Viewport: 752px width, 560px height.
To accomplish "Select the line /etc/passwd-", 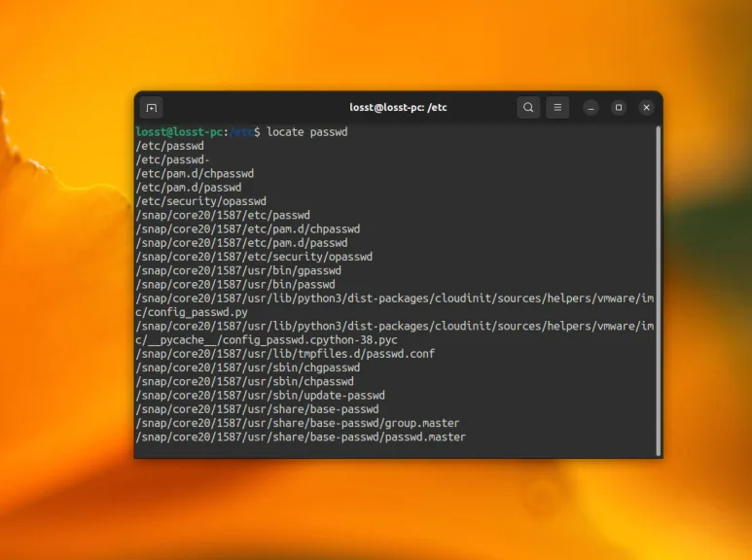I will (x=172, y=159).
